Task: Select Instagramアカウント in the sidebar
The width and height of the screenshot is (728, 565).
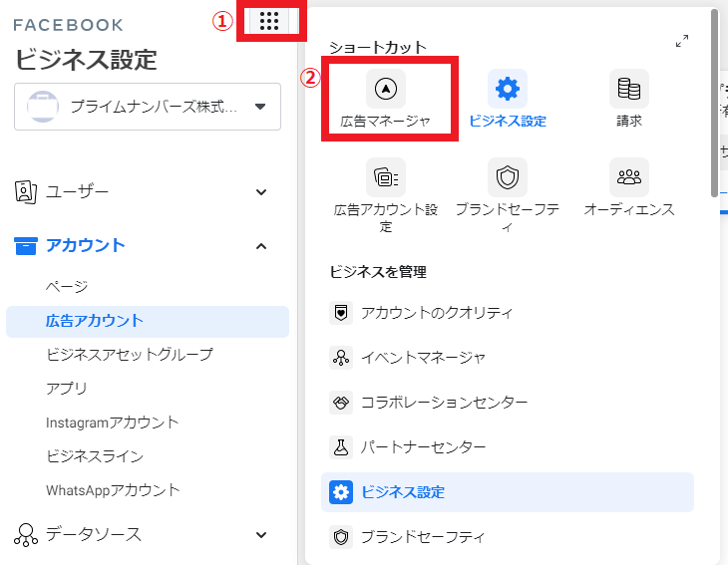Action: (113, 423)
